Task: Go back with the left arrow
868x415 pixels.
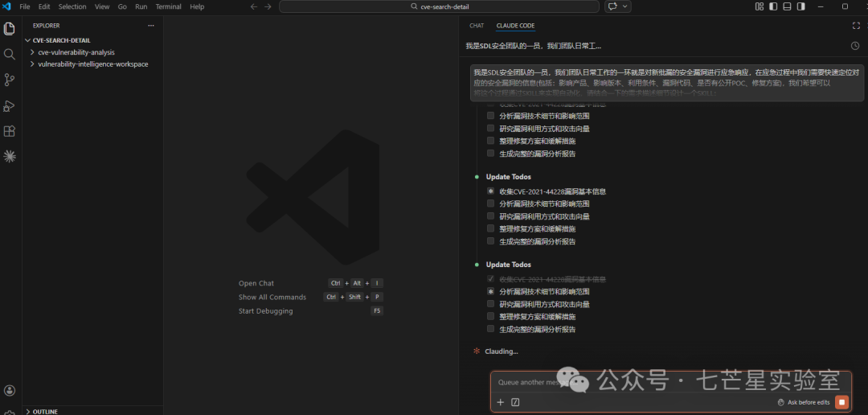Action: [253, 6]
